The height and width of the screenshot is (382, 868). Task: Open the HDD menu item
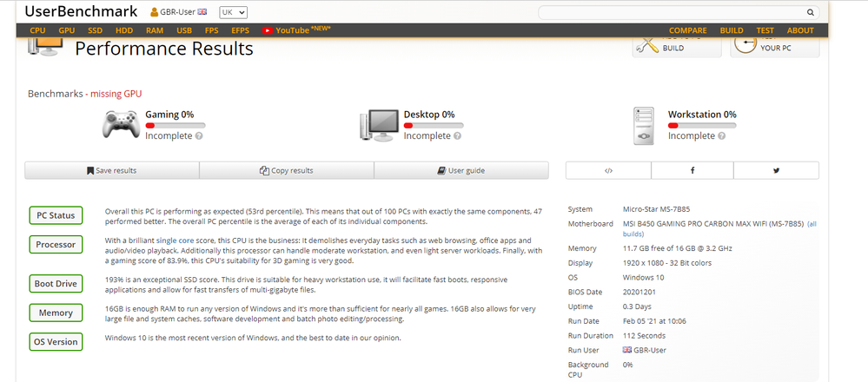[x=124, y=30]
